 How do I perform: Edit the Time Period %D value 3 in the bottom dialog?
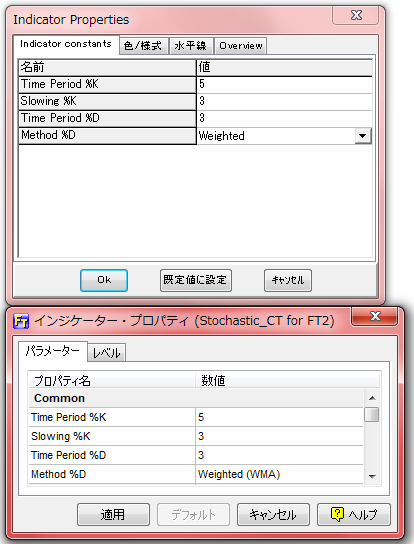click(279, 455)
